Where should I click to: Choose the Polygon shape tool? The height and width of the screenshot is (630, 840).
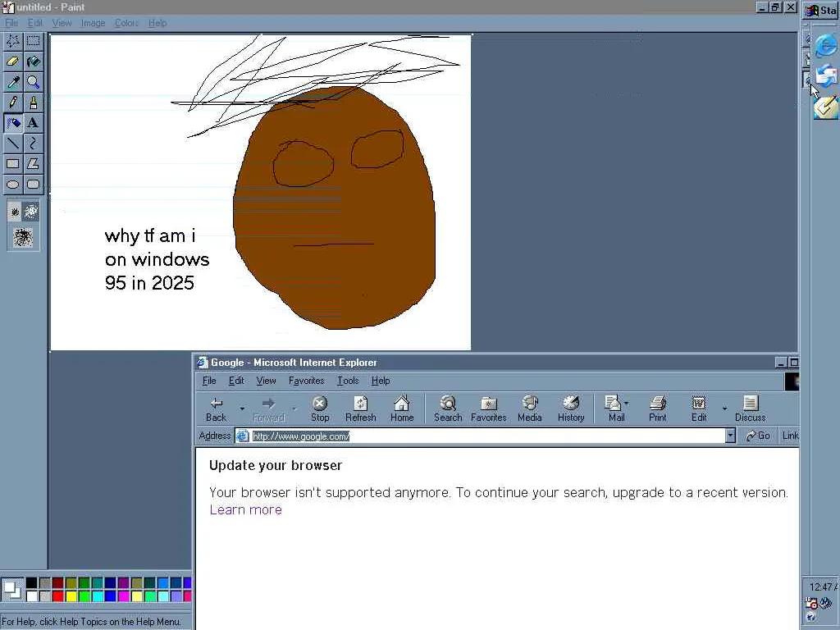pyautogui.click(x=33, y=163)
